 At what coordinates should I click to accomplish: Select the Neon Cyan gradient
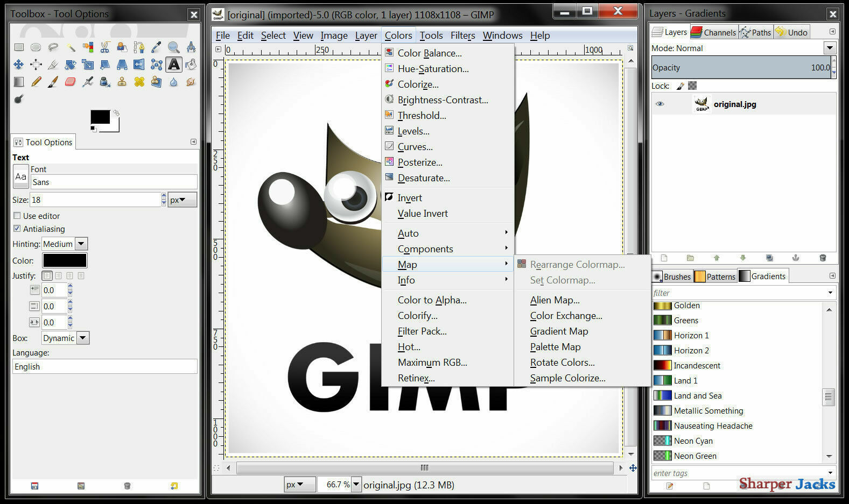[x=737, y=441]
